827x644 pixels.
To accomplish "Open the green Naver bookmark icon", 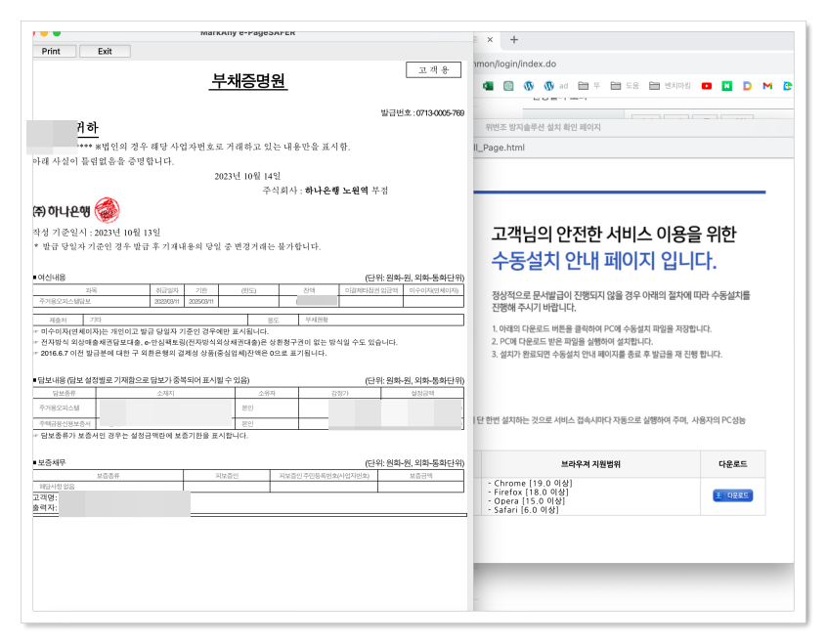I will (726, 84).
